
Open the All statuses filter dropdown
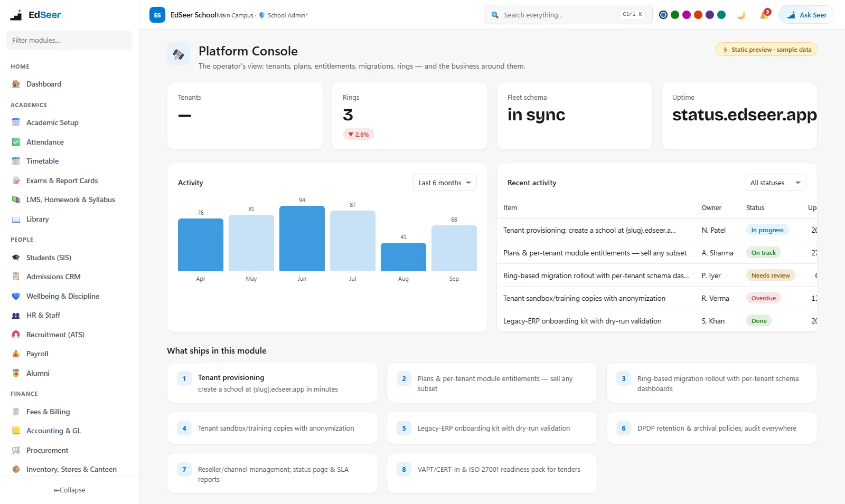[775, 183]
